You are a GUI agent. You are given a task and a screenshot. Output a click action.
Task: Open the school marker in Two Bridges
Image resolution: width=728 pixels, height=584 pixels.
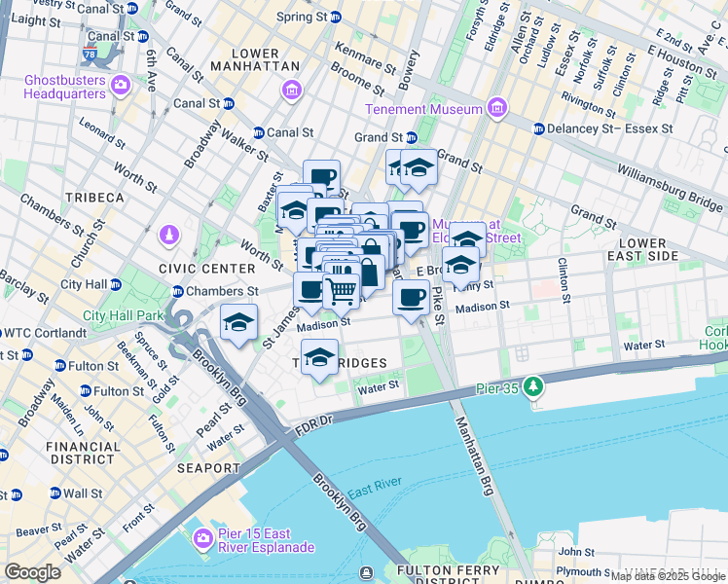point(319,359)
